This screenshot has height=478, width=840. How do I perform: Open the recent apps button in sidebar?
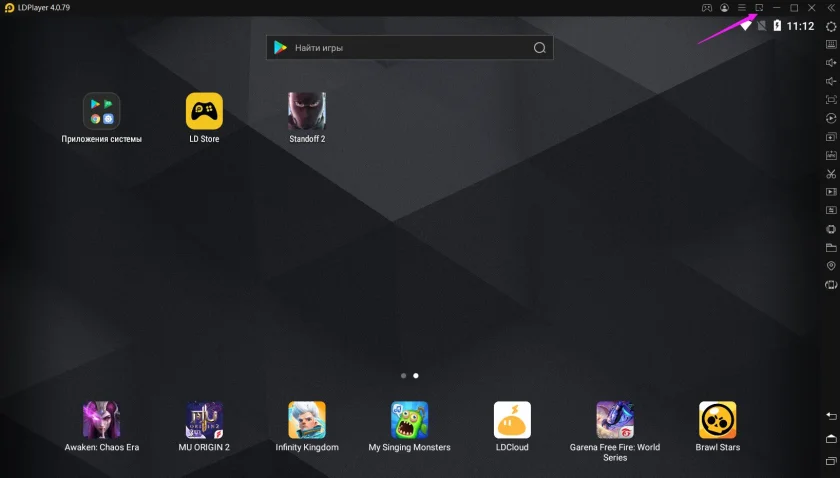point(831,461)
